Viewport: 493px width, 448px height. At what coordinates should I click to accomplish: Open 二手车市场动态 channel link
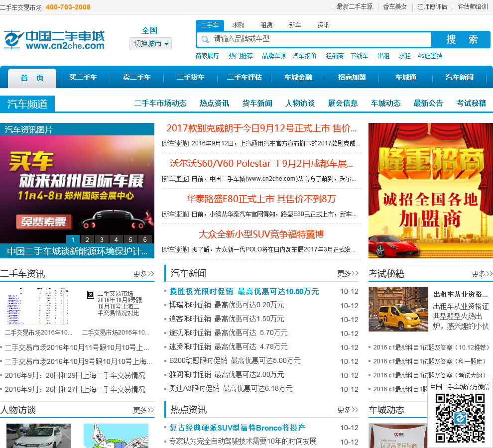(x=160, y=103)
